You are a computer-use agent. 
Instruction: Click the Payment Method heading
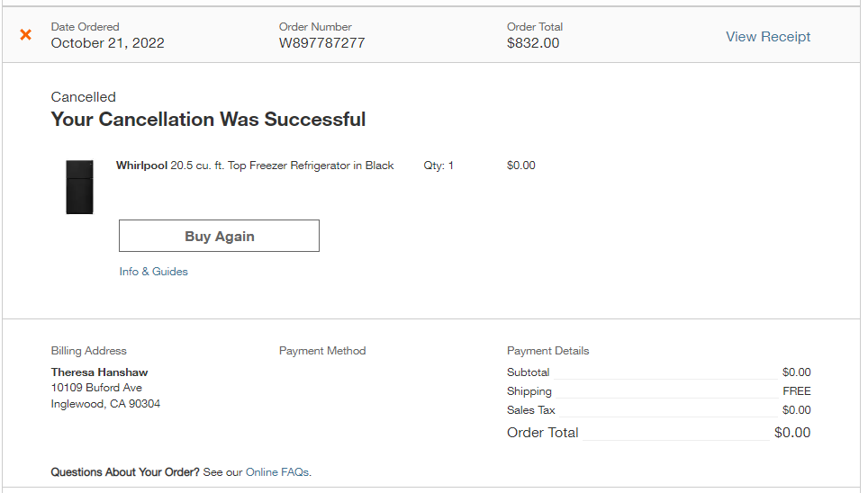coord(322,351)
